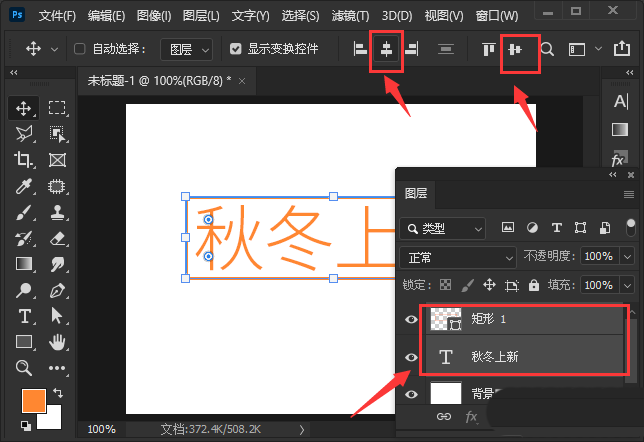The image size is (644, 442).
Task: Pick the Polygonal Lasso tool
Action: [x=24, y=134]
